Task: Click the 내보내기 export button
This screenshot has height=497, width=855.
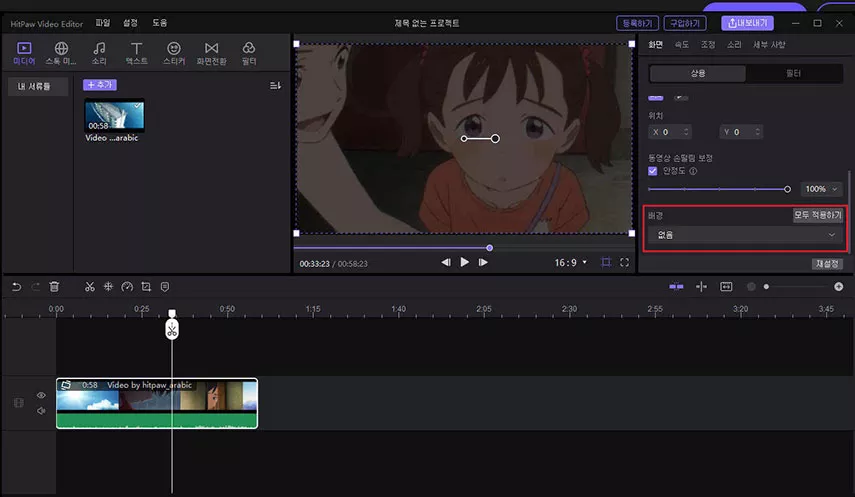Action: click(x=747, y=23)
